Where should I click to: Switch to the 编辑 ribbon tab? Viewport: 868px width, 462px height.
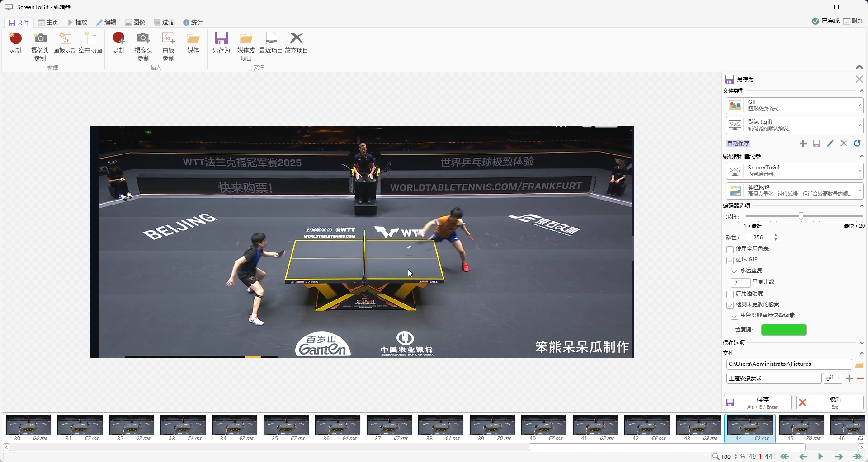106,23
